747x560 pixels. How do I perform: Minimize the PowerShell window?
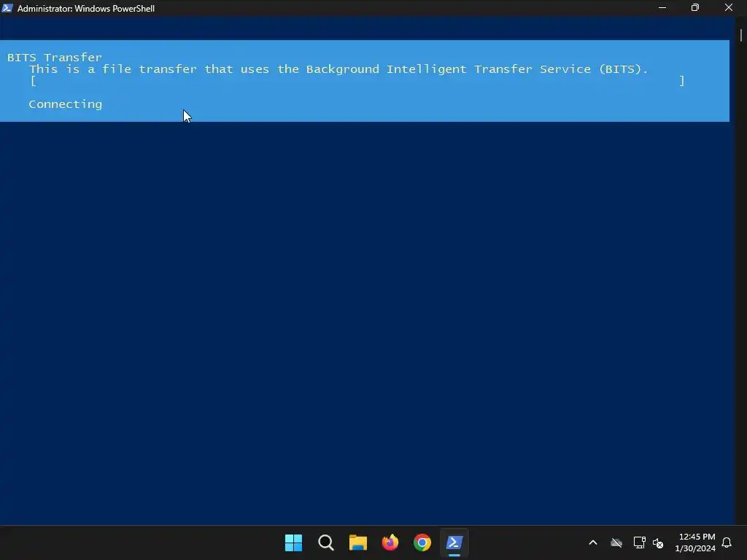click(x=662, y=8)
